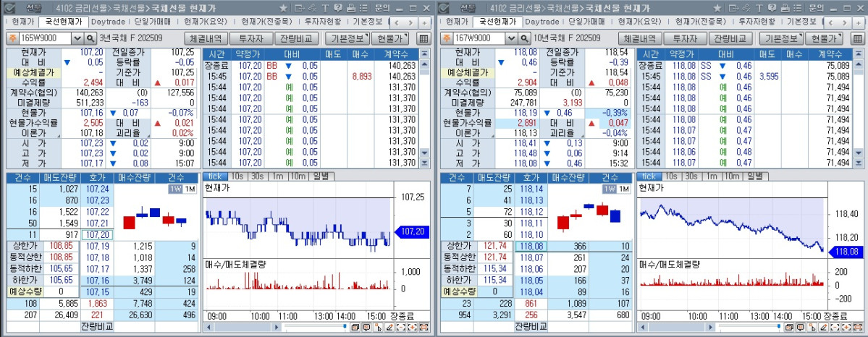Expand the 현물가 dropdown button in left window

[389, 39]
